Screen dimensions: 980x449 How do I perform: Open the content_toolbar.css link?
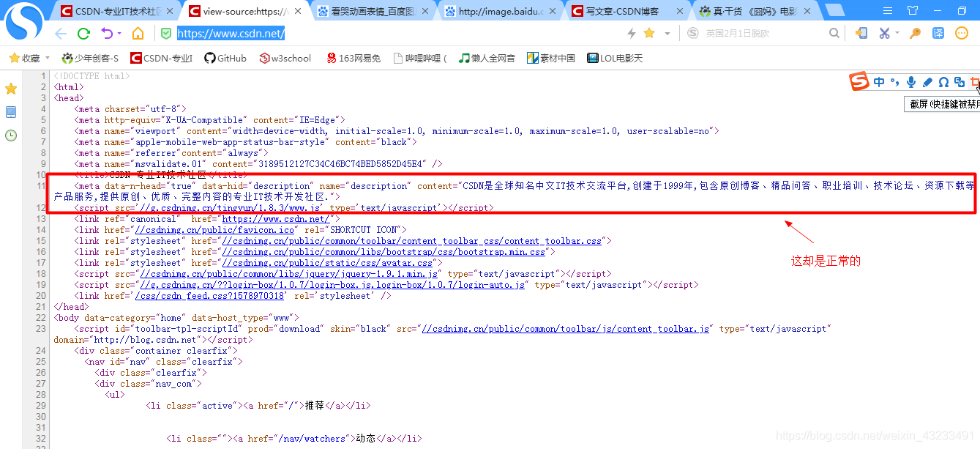pos(412,241)
